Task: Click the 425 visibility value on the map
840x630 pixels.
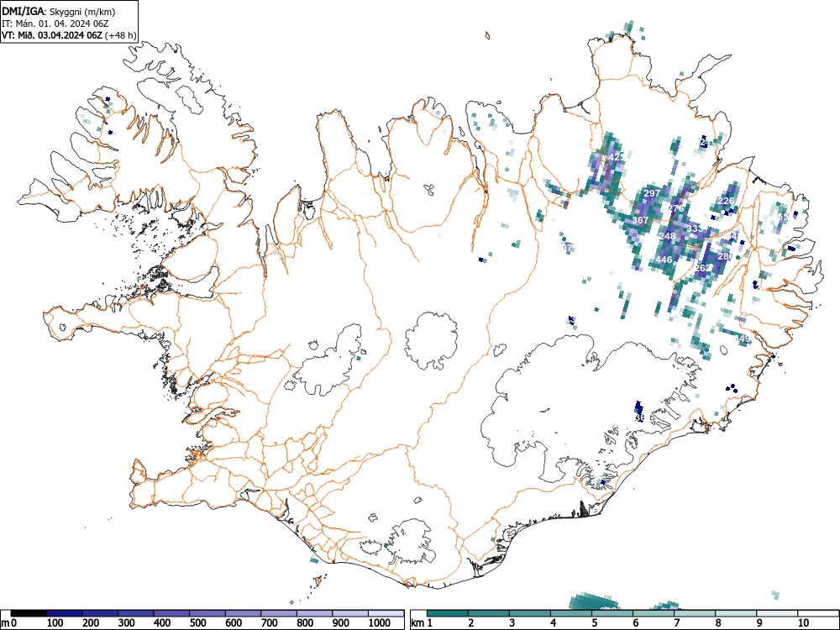Action: 617,157
